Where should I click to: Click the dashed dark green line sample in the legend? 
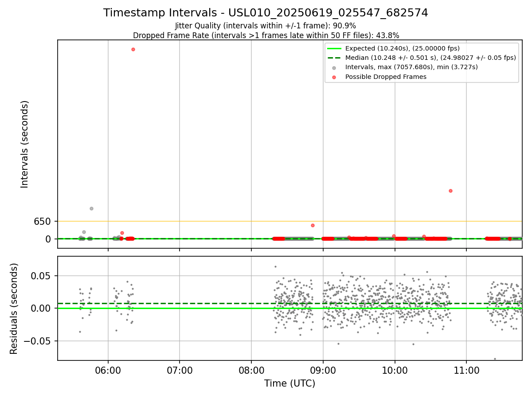click(x=334, y=58)
